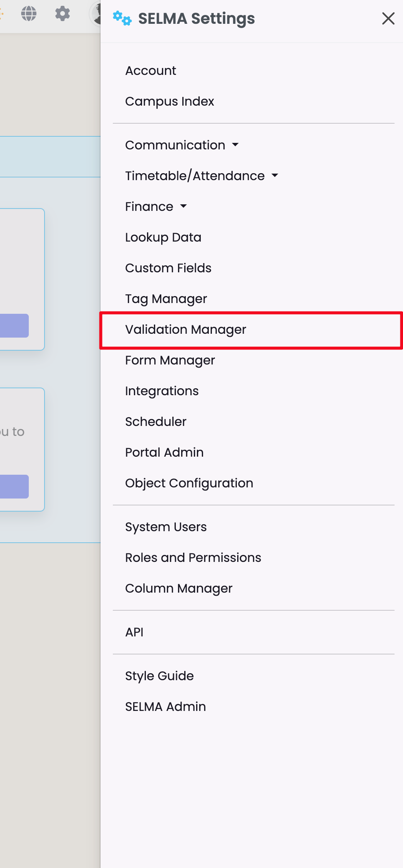Screen dimensions: 403x868
Task: Expand the Communication dropdown
Action: click(182, 145)
